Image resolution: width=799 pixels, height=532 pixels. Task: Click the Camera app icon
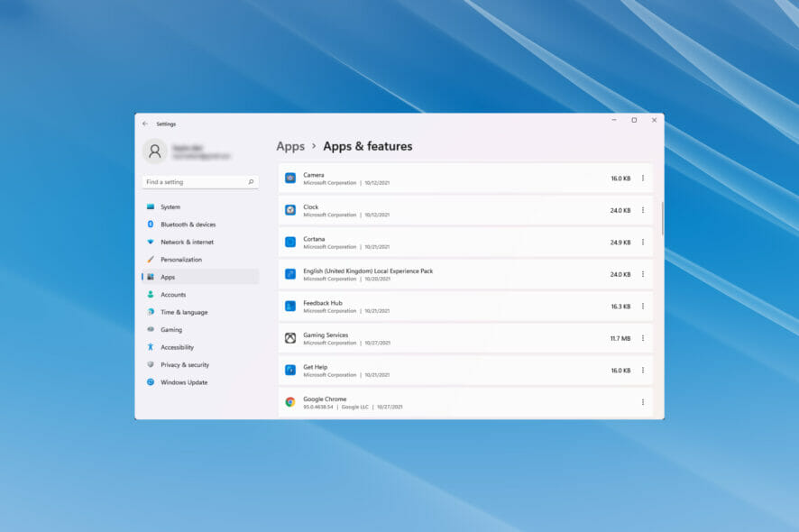tap(290, 179)
